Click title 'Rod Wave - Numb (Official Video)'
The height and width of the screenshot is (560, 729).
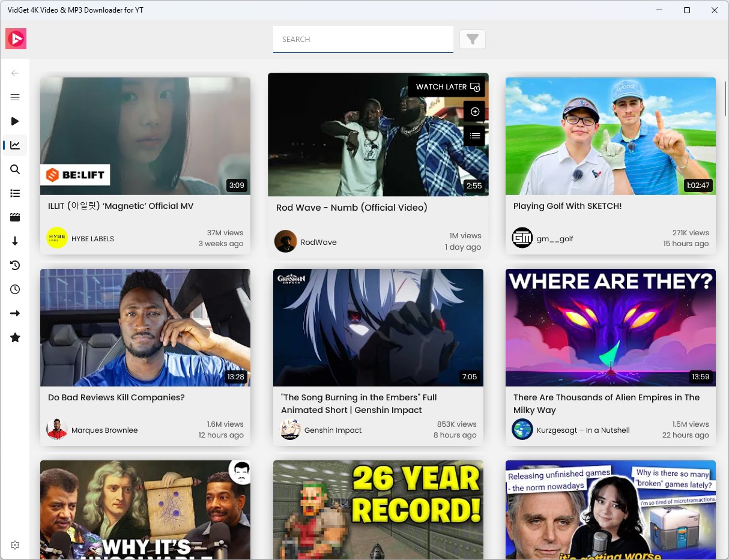[352, 208]
